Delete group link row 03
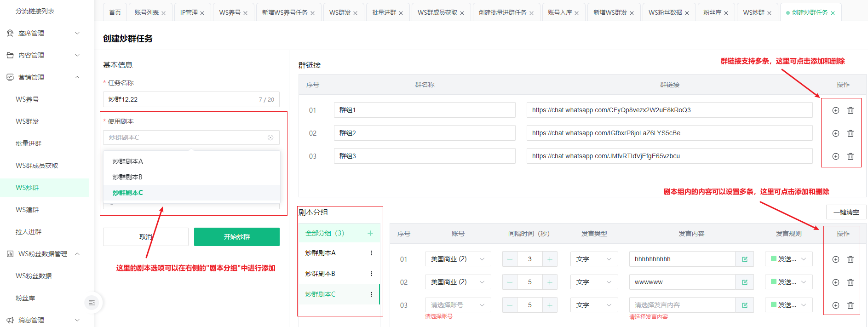The width and height of the screenshot is (868, 327). pyautogui.click(x=850, y=156)
